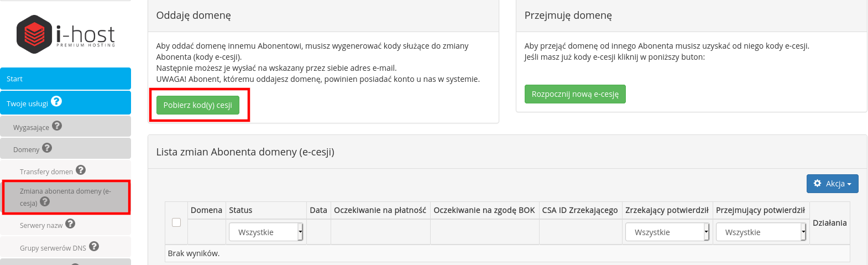Expand Zrzekający potwierdził filter dropdown

point(667,232)
